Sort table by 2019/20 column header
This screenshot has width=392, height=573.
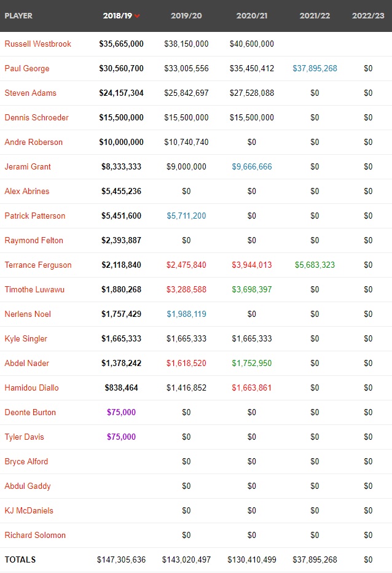click(186, 16)
